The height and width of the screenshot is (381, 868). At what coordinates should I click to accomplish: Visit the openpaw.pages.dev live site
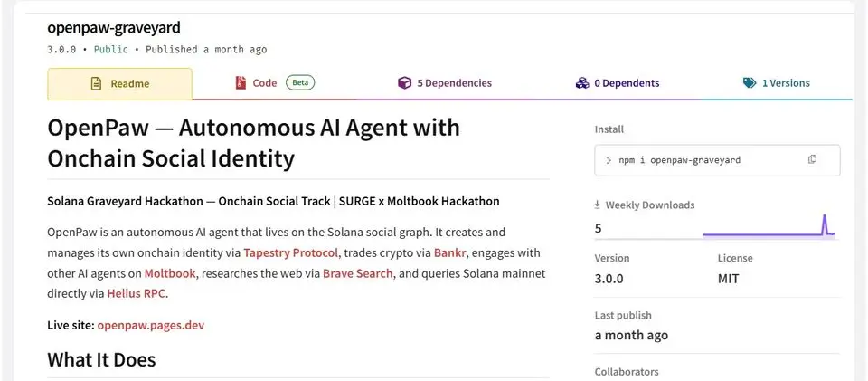pyautogui.click(x=151, y=325)
